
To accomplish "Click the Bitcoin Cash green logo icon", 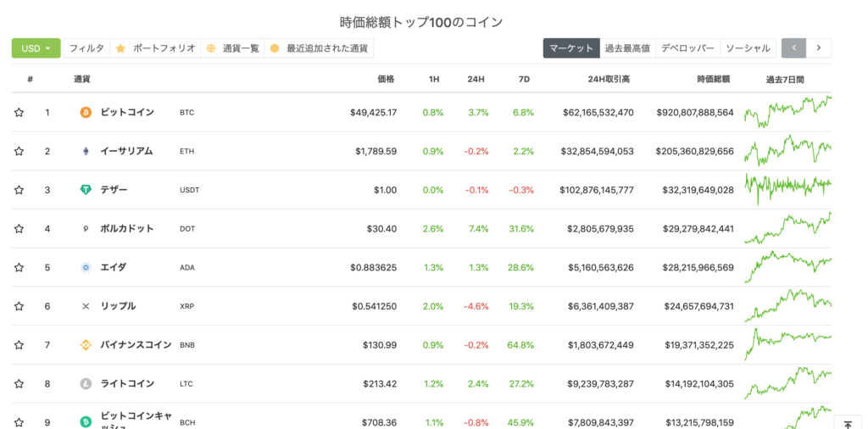I will [86, 422].
